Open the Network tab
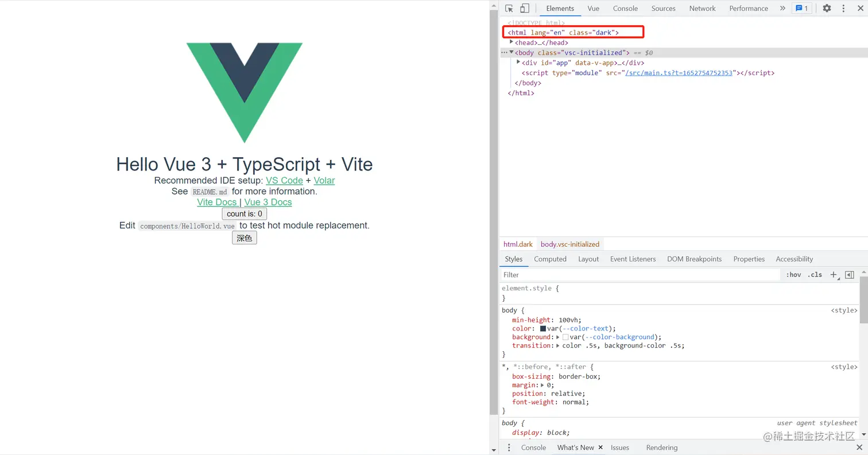The image size is (868, 455). click(x=702, y=9)
